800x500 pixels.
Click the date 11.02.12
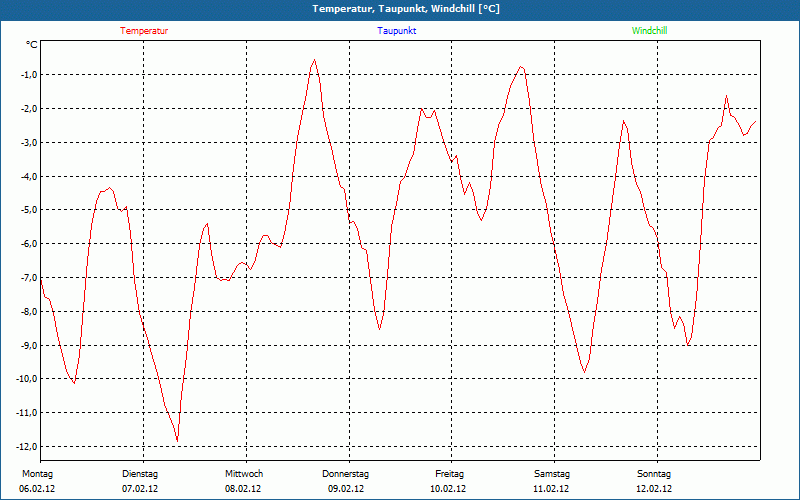(551, 489)
